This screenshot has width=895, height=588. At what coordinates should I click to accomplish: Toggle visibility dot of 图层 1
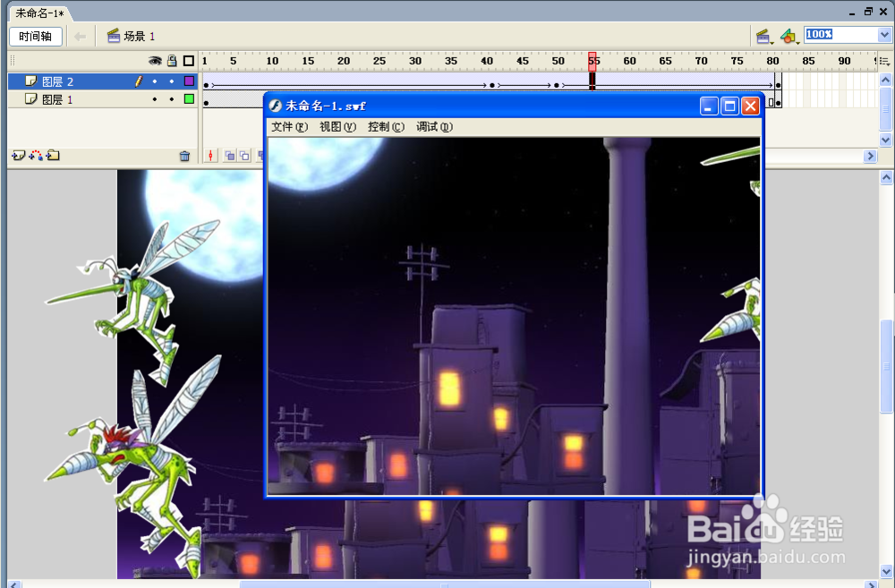click(155, 99)
